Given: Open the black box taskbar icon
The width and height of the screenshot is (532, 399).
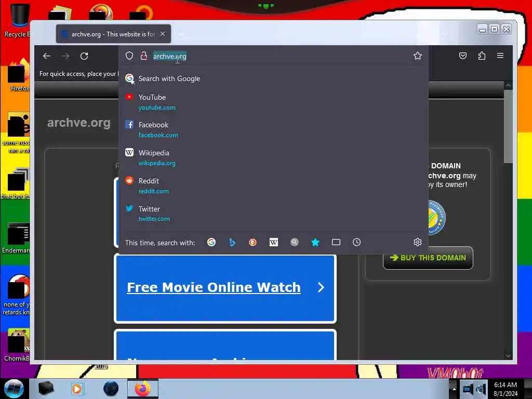Looking at the screenshot, I should (46, 389).
